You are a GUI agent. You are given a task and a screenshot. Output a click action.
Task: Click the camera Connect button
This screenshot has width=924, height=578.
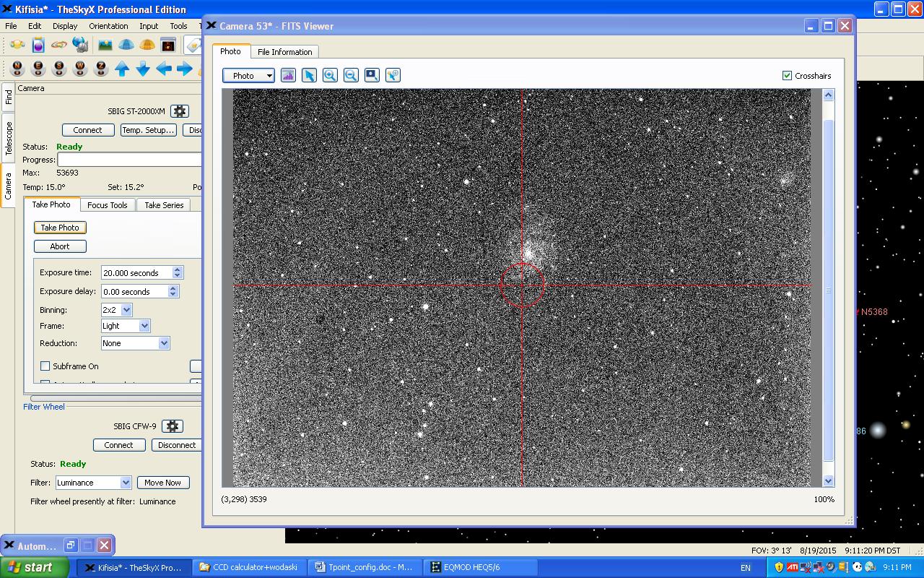click(87, 130)
